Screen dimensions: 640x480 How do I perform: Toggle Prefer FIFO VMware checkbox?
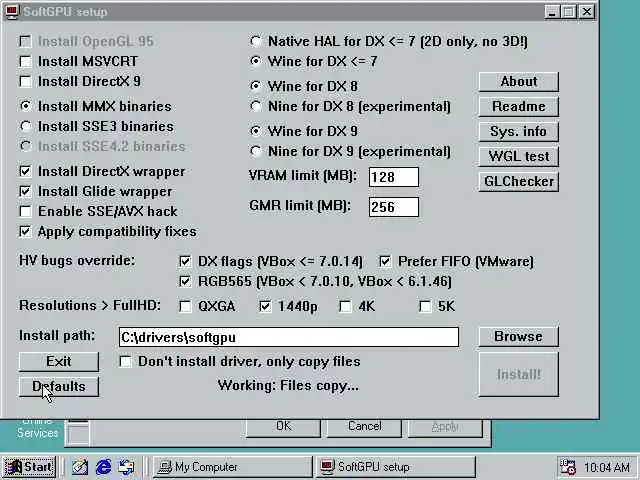tap(385, 261)
